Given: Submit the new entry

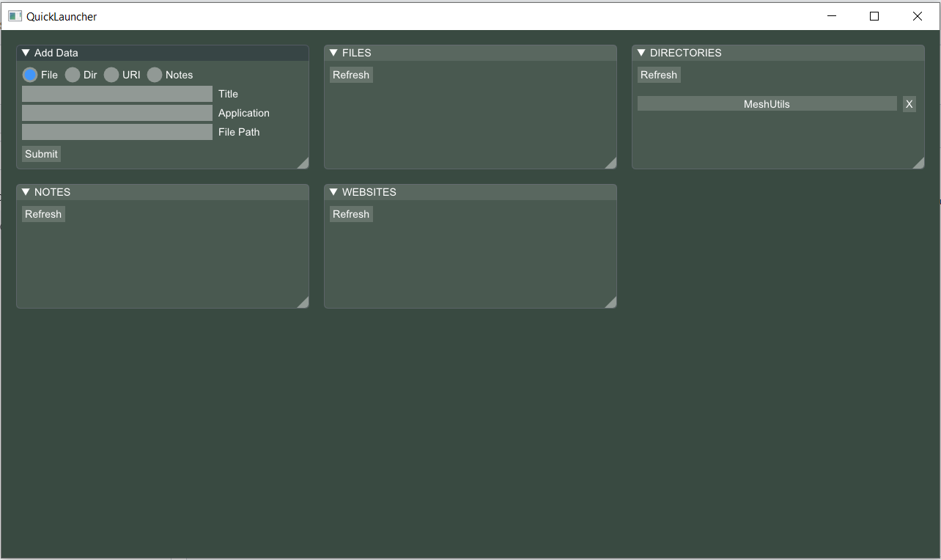Looking at the screenshot, I should (40, 153).
